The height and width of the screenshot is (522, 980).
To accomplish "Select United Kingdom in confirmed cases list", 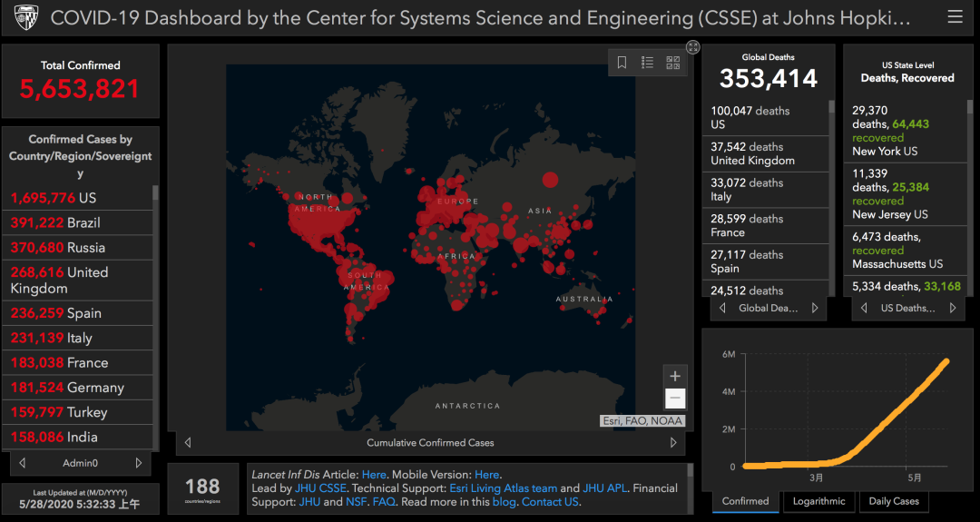I will click(77, 281).
